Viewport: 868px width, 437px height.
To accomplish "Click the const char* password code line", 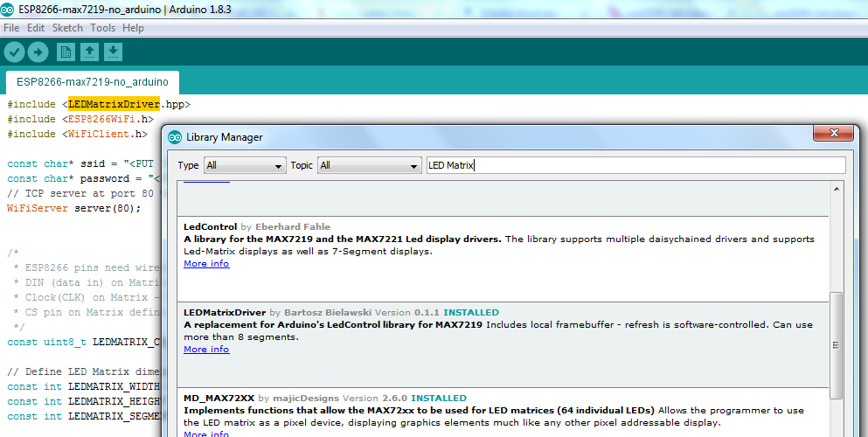I will (x=84, y=178).
